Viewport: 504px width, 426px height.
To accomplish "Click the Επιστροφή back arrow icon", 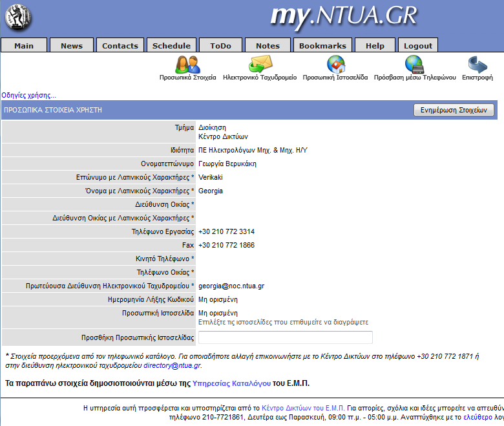I will click(x=478, y=64).
